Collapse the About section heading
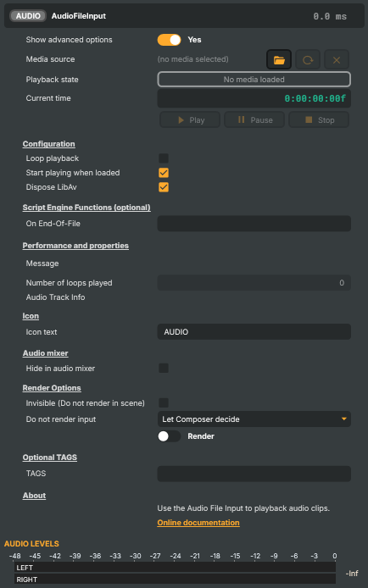The width and height of the screenshot is (368, 588). 34,496
